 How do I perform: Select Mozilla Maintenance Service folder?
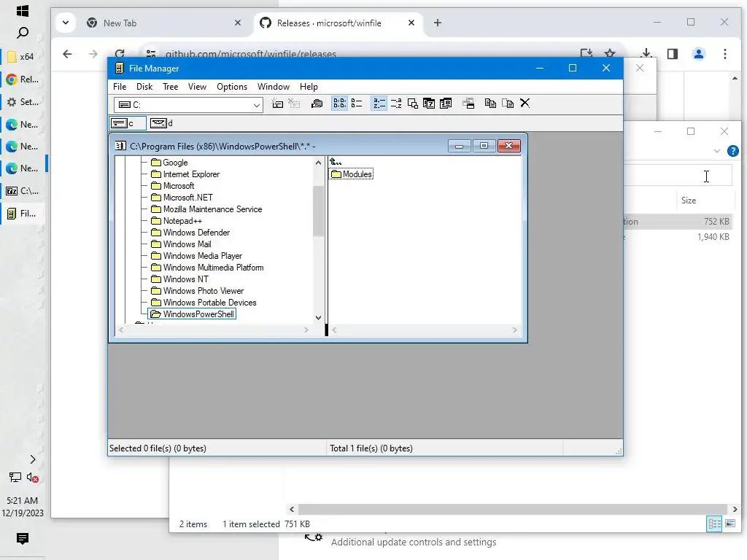pos(206,209)
